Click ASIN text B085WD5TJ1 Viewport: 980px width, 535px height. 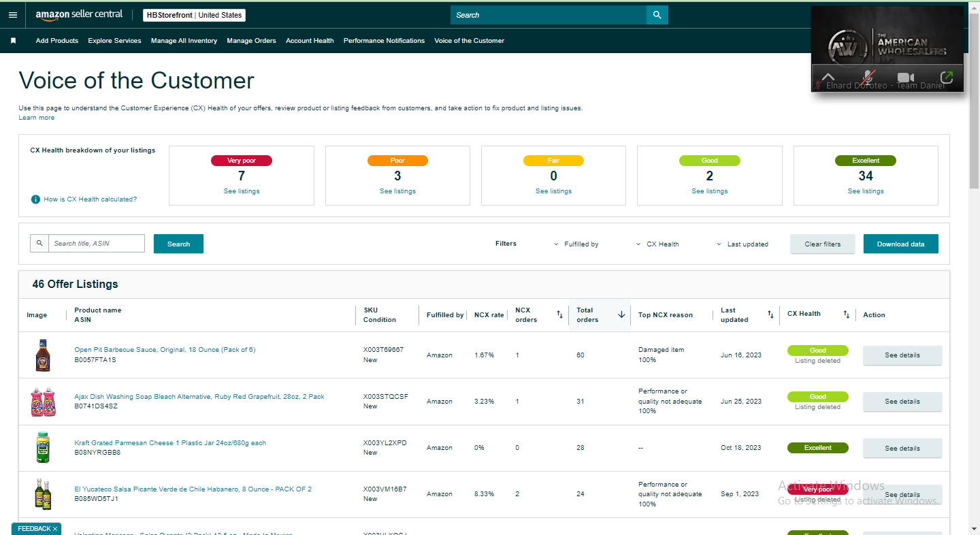[96, 499]
